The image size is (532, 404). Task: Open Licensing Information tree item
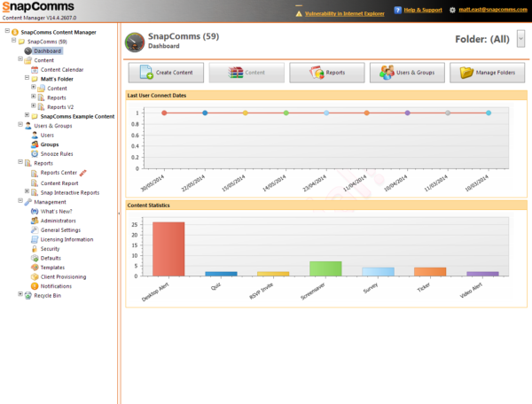point(66,239)
